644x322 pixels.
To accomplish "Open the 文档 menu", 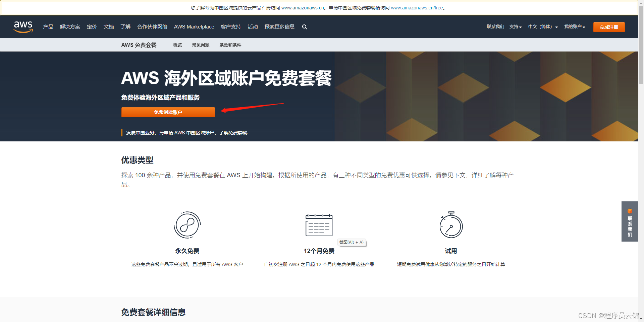I will (x=109, y=27).
